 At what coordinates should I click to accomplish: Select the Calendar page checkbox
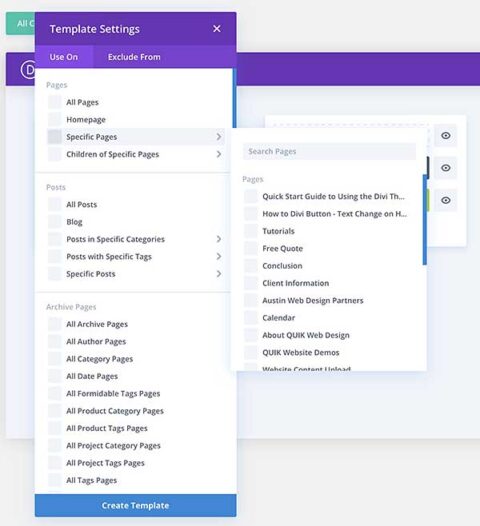(x=251, y=318)
